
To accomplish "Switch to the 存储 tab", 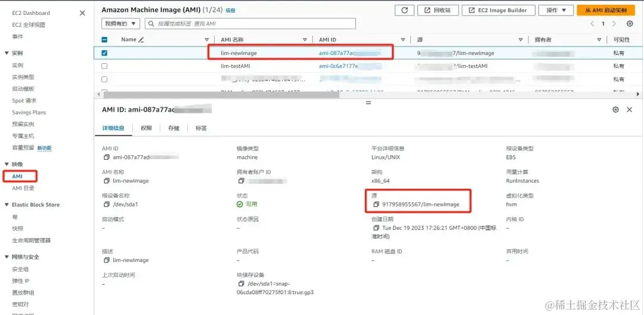I will [x=174, y=128].
